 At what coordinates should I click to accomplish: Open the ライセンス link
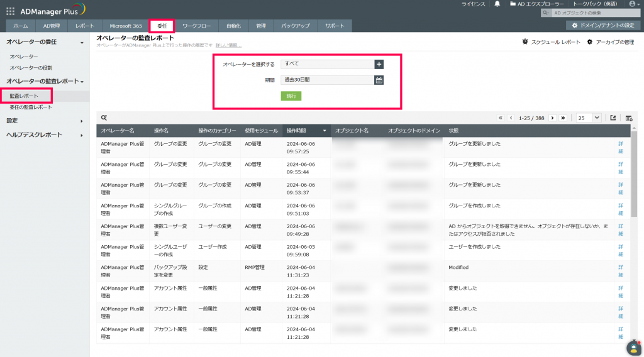click(473, 4)
